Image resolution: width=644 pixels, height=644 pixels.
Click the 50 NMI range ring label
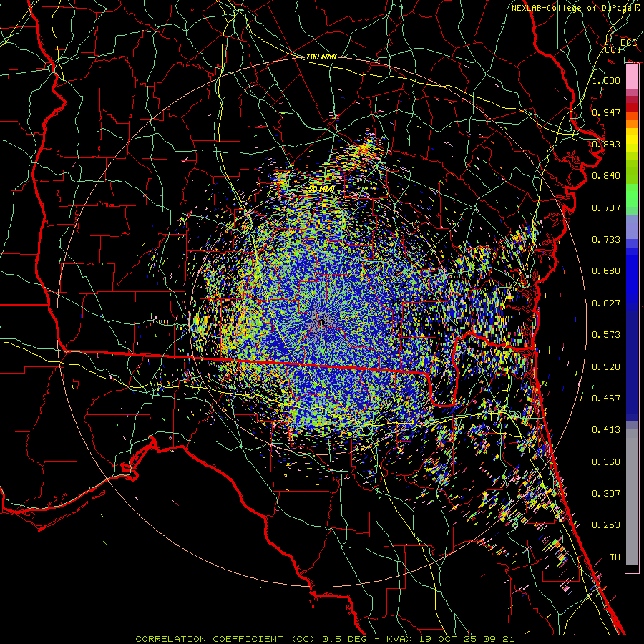[321, 189]
